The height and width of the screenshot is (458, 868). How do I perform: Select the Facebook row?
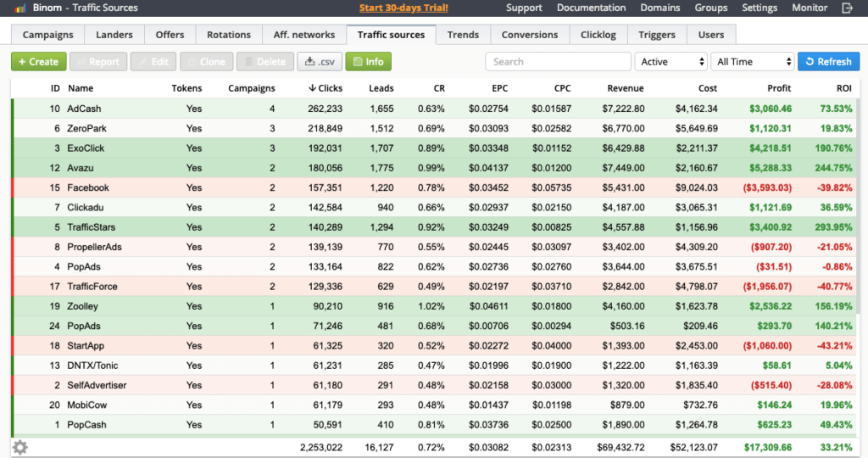click(x=434, y=187)
